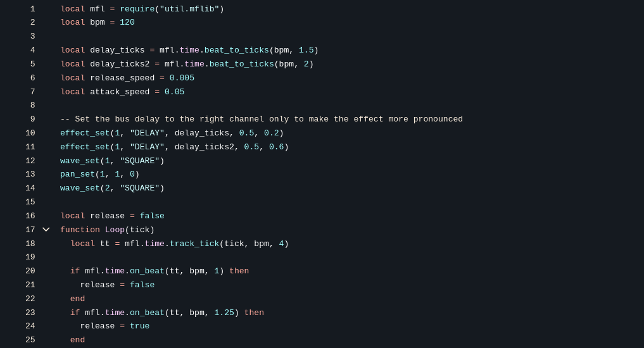Click line number 9 in the gutter
Image resolution: width=644 pixels, height=348 pixels.
[32, 119]
